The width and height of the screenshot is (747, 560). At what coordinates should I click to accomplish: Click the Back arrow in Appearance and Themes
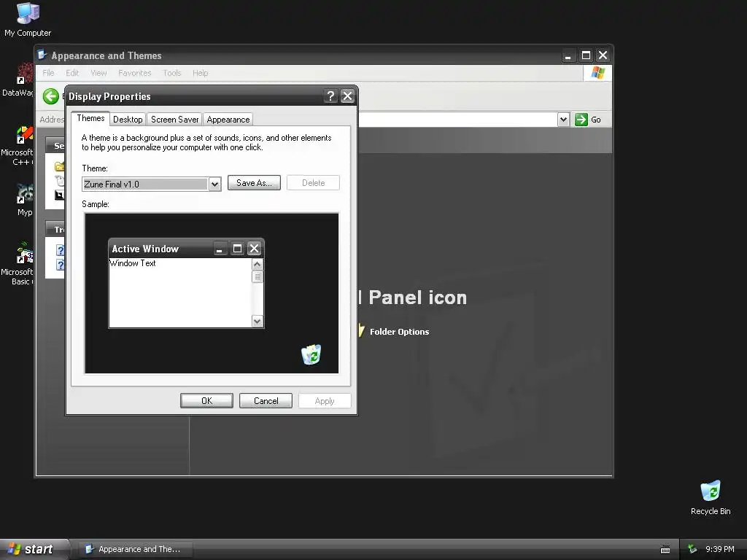pos(51,96)
